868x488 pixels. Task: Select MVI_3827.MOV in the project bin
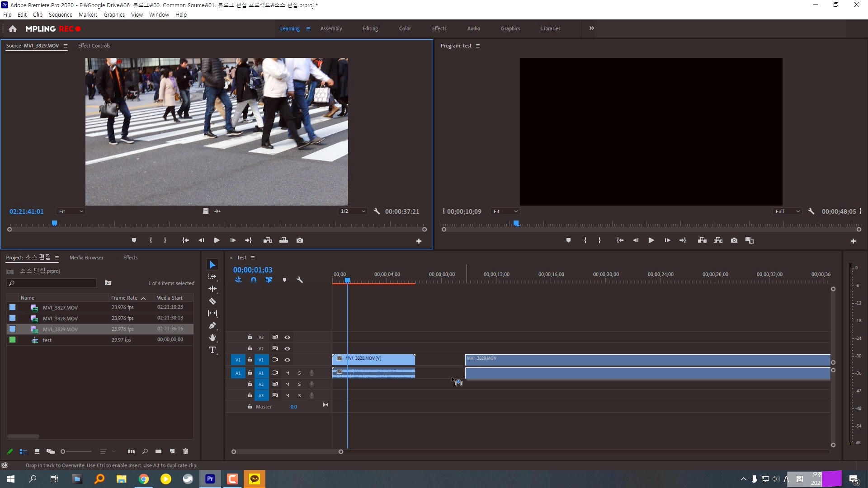pyautogui.click(x=60, y=308)
